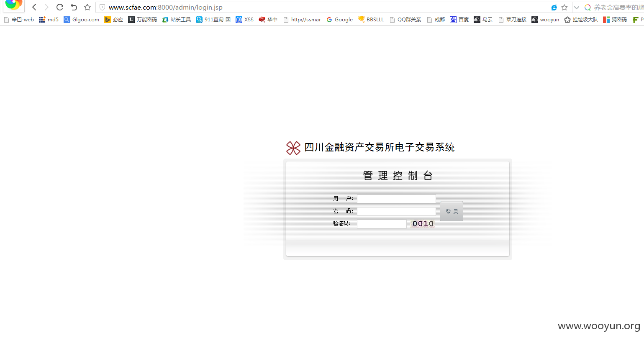644x338 pixels.
Task: Go forward to the next page
Action: (46, 7)
